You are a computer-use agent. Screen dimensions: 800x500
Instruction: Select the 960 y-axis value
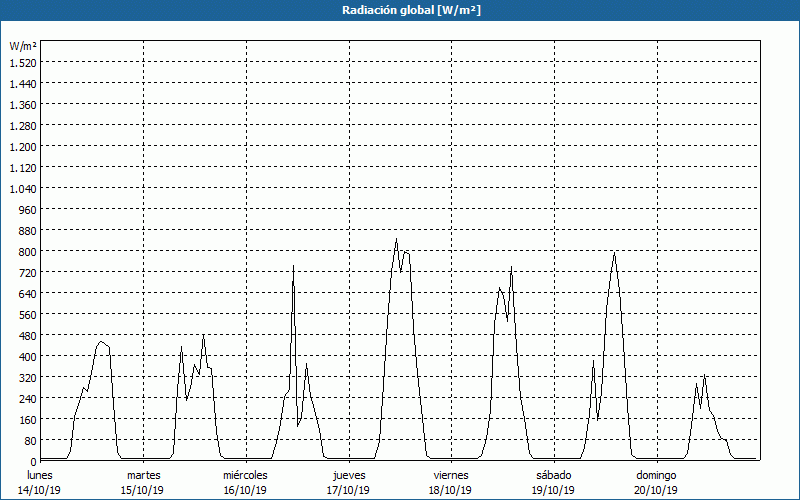[x=29, y=210]
